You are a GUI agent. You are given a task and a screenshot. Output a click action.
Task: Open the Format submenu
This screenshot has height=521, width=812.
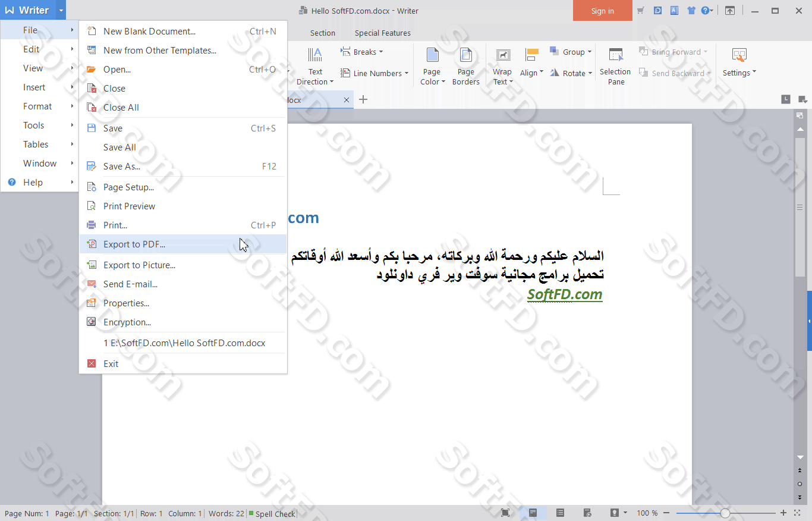coord(39,106)
